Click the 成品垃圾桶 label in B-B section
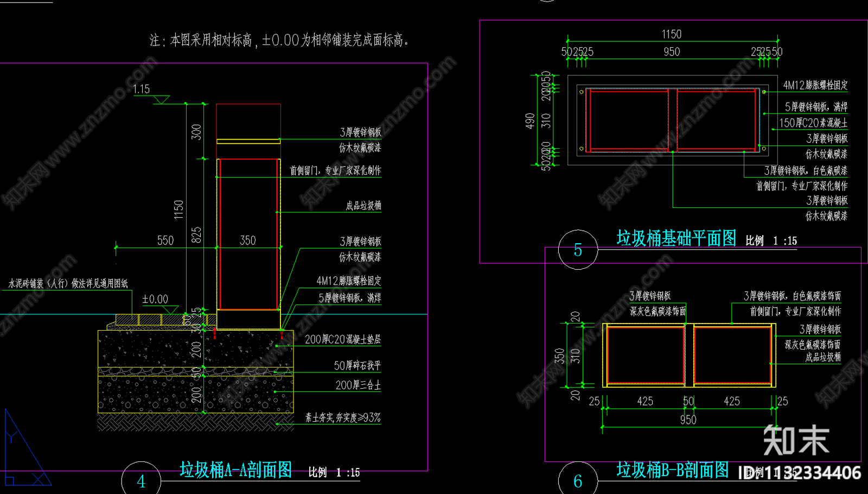 pyautogui.click(x=823, y=357)
